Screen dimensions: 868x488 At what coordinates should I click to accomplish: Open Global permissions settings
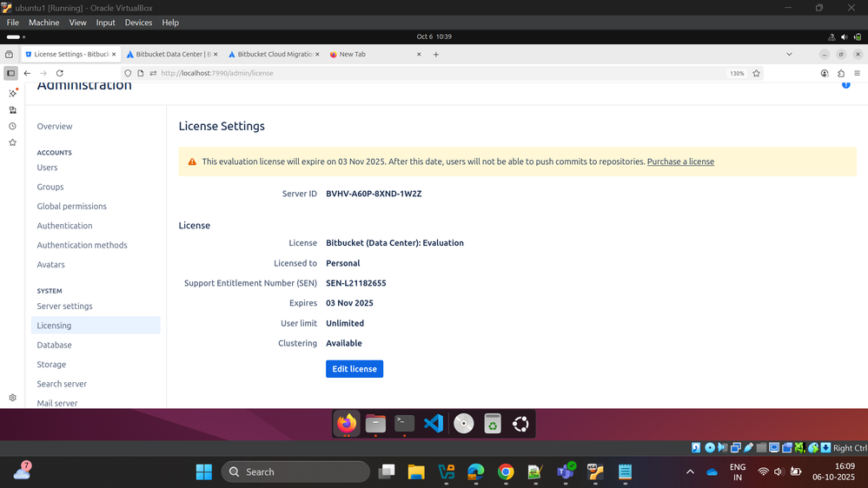pyautogui.click(x=72, y=207)
